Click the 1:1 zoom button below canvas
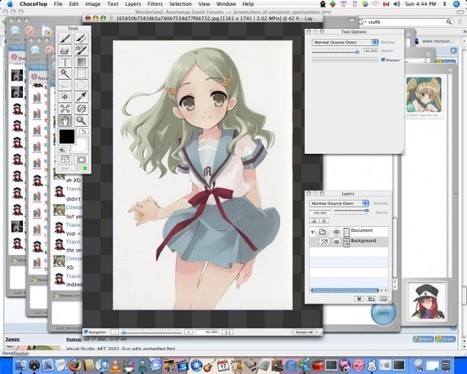Viewport: 467px width, 374px height. pyautogui.click(x=227, y=332)
